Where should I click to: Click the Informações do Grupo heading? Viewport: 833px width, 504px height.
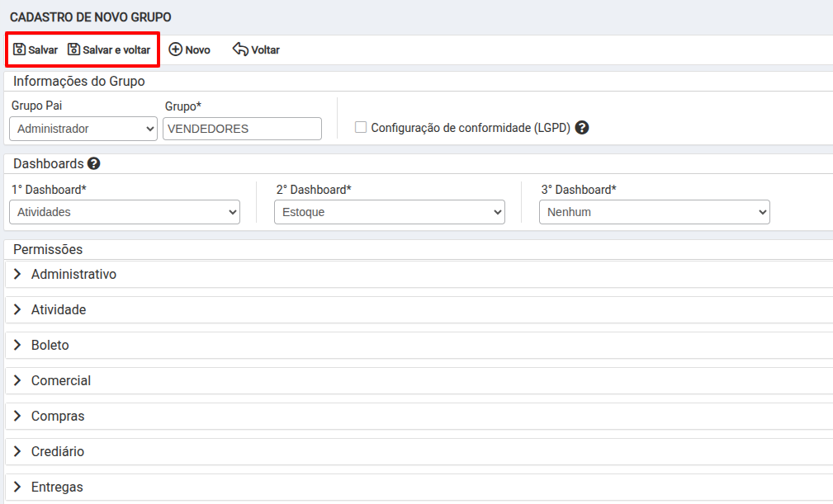coord(79,81)
